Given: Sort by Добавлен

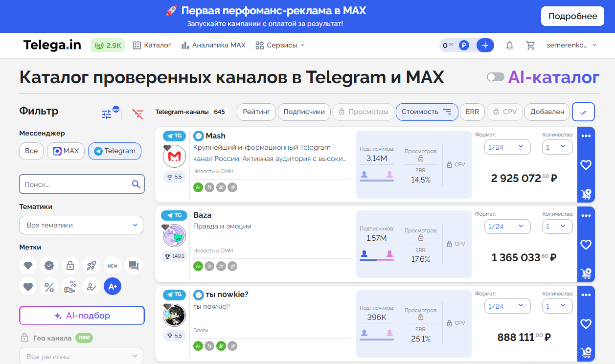Looking at the screenshot, I should [547, 112].
